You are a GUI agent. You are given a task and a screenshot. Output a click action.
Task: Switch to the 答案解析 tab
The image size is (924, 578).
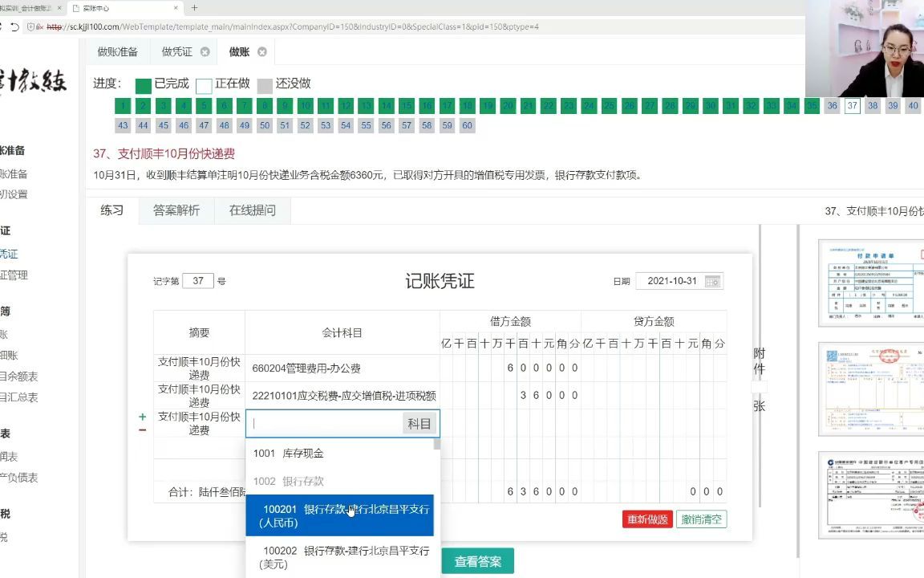click(x=176, y=210)
